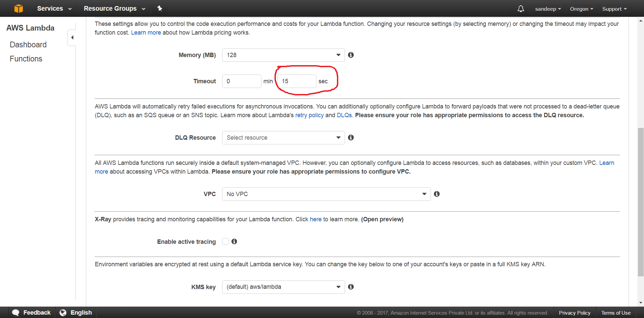The image size is (644, 318).
Task: Open the DLQs documentation link
Action: coord(344,115)
